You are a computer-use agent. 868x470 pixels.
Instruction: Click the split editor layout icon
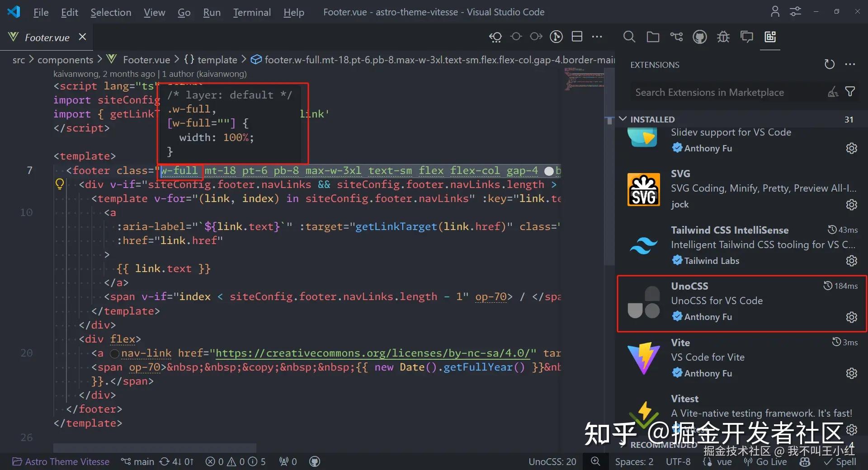(x=577, y=37)
